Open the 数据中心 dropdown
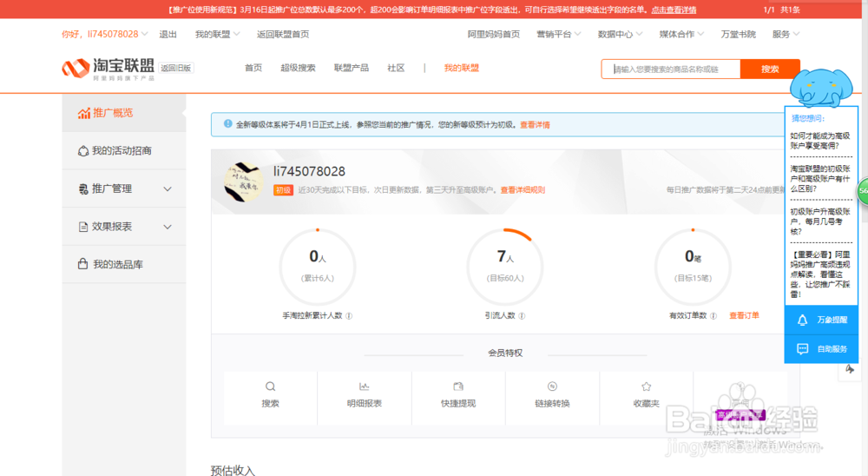868x476 pixels. point(620,35)
